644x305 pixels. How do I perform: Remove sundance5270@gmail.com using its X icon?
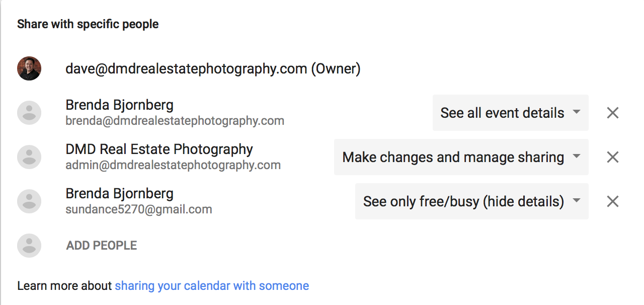point(612,201)
